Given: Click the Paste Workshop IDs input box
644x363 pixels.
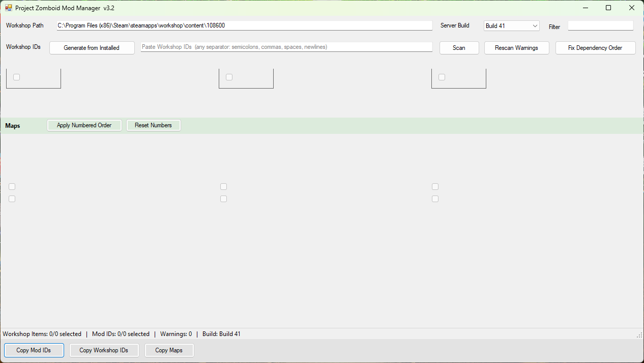Looking at the screenshot, I should click(x=286, y=47).
